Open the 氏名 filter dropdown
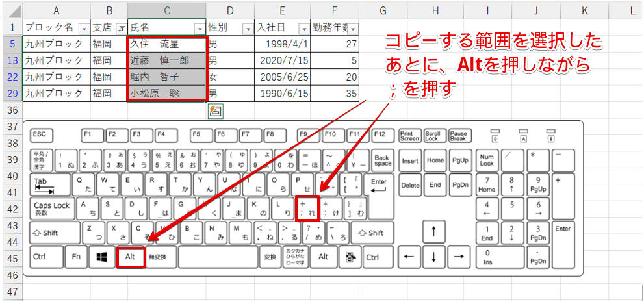644x304 pixels. click(200, 29)
